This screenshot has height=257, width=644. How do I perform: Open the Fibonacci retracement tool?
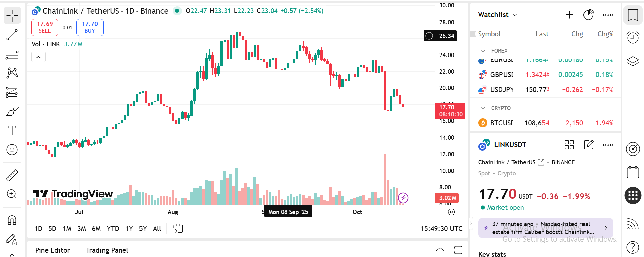(12, 54)
